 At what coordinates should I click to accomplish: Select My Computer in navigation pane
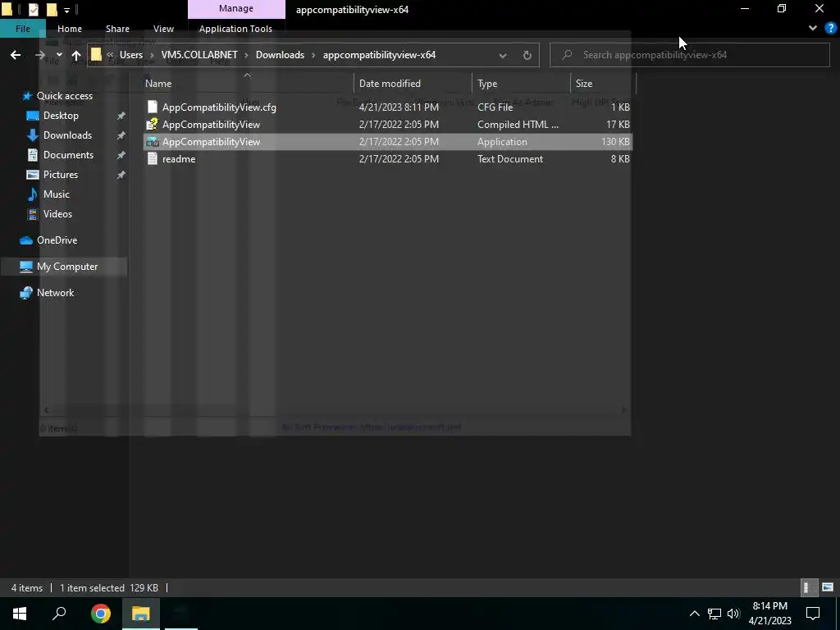(64, 267)
